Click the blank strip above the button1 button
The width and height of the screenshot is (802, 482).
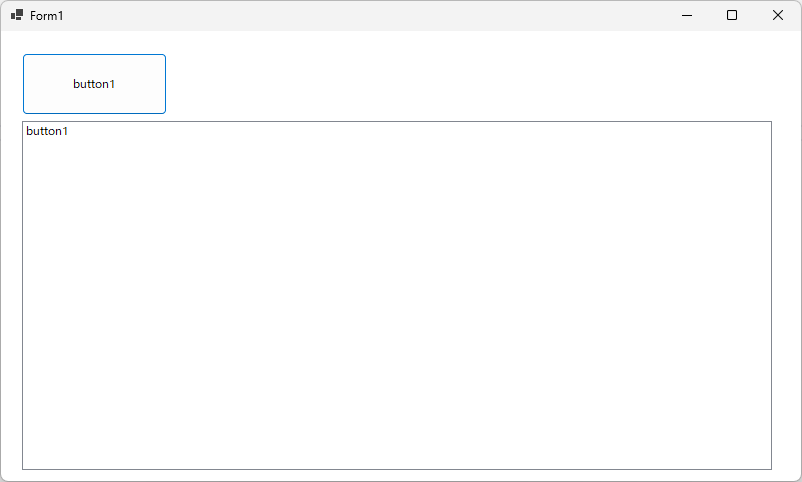click(94, 42)
